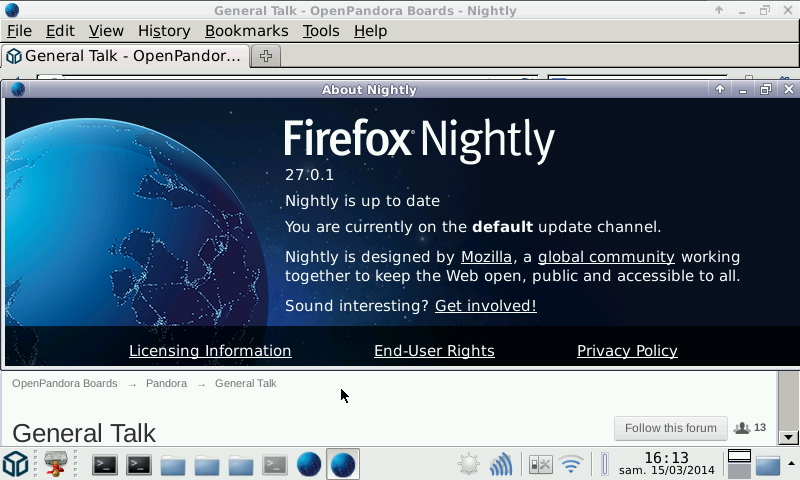The width and height of the screenshot is (800, 480).
Task: Open the Bookmarks menu
Action: coord(246,31)
